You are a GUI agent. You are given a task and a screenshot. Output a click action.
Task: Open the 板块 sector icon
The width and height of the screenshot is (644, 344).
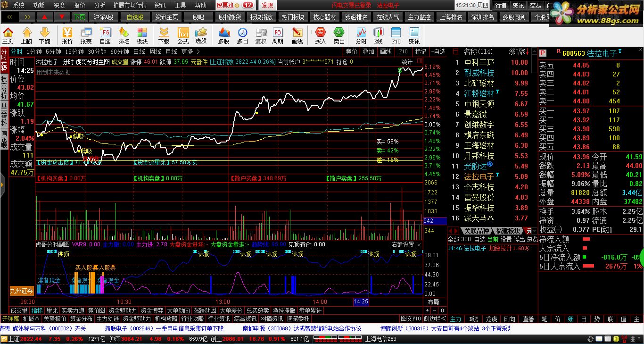pyautogui.click(x=142, y=36)
